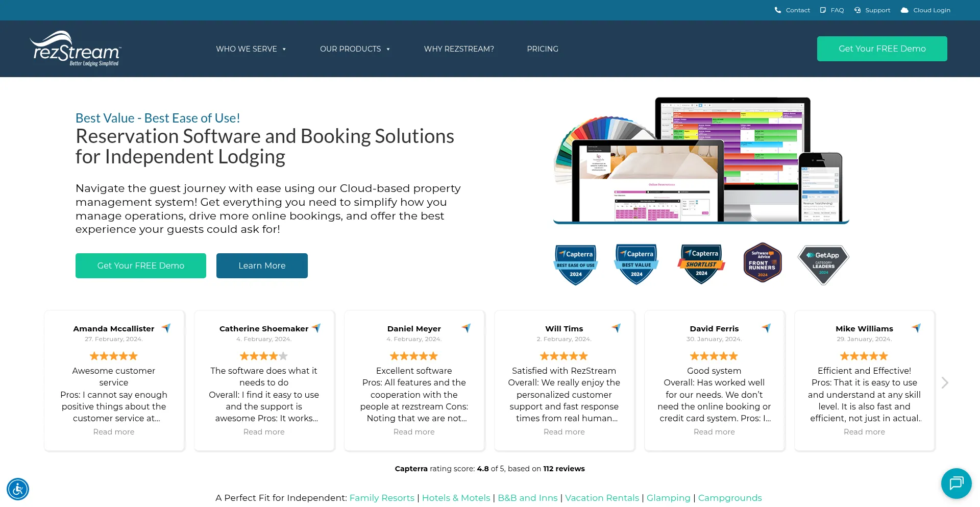
Task: Click header Get Your FREE Demo button
Action: 882,49
